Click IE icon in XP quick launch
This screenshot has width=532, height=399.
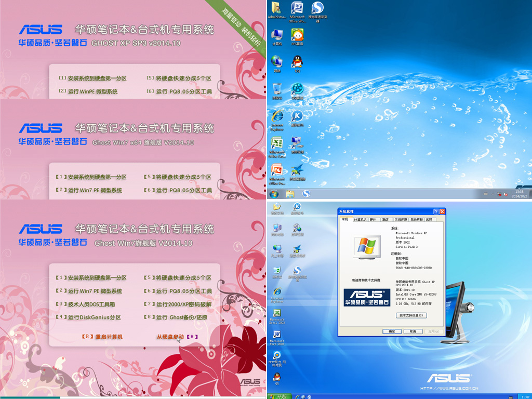coord(297,396)
